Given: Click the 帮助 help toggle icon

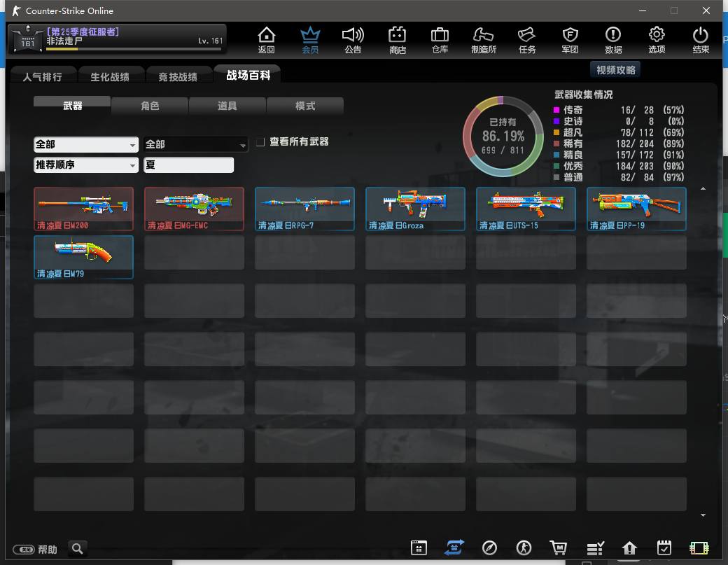Looking at the screenshot, I should tap(24, 550).
